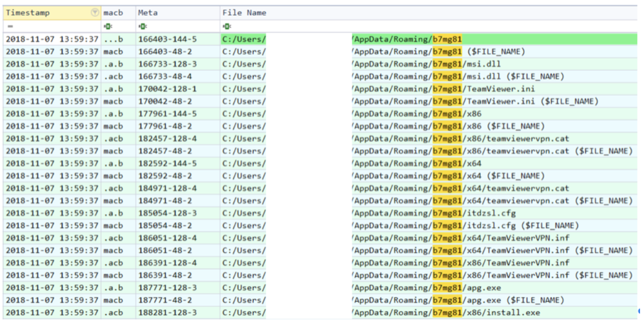Select Meta cell 182592-144-5

coord(178,163)
